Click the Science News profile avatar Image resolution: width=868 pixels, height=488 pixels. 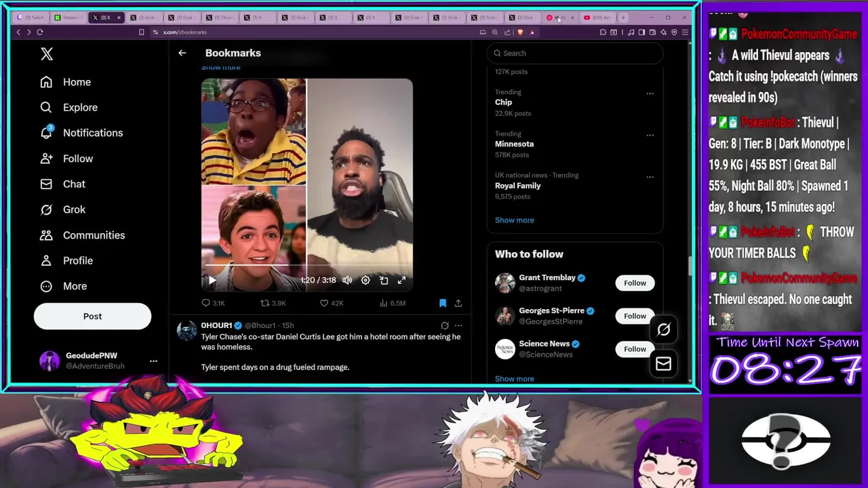[x=505, y=349]
